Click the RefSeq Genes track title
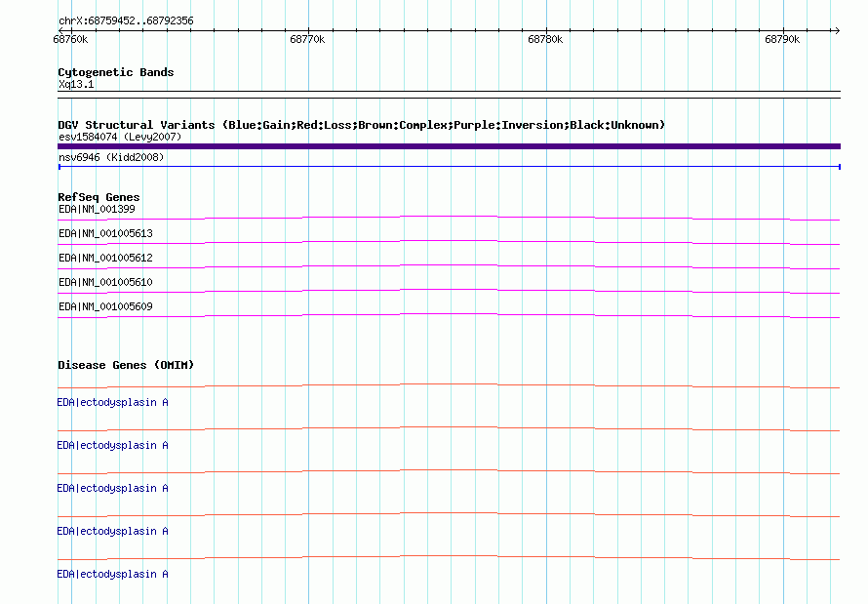 pyautogui.click(x=99, y=198)
